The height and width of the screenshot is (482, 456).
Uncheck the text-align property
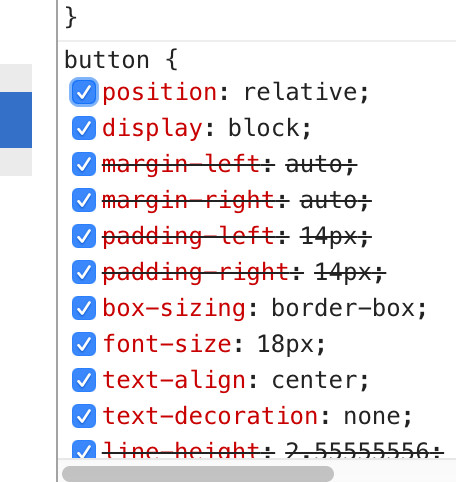(x=84, y=380)
